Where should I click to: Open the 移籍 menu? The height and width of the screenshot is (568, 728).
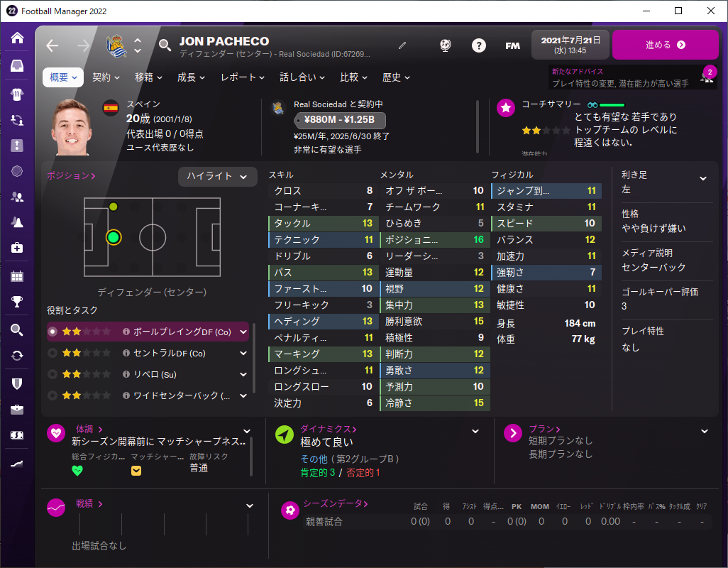(148, 77)
